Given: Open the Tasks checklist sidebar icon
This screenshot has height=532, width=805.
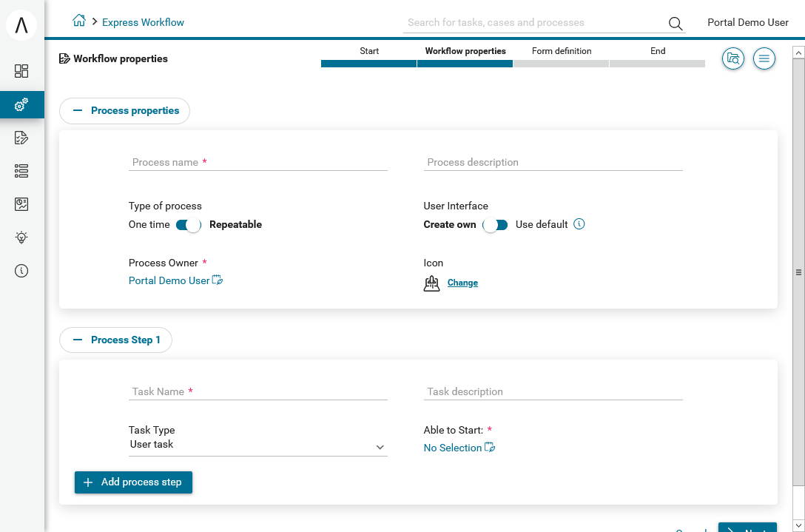Looking at the screenshot, I should coord(21,138).
